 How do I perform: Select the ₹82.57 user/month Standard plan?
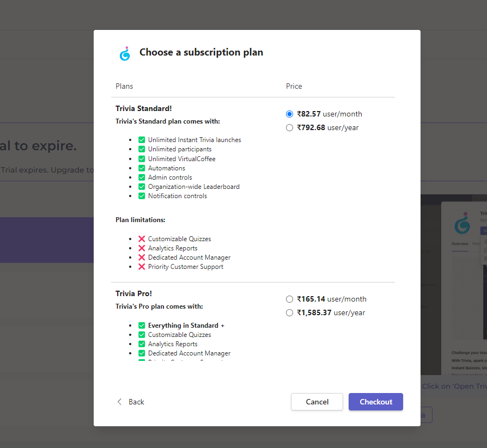click(289, 114)
